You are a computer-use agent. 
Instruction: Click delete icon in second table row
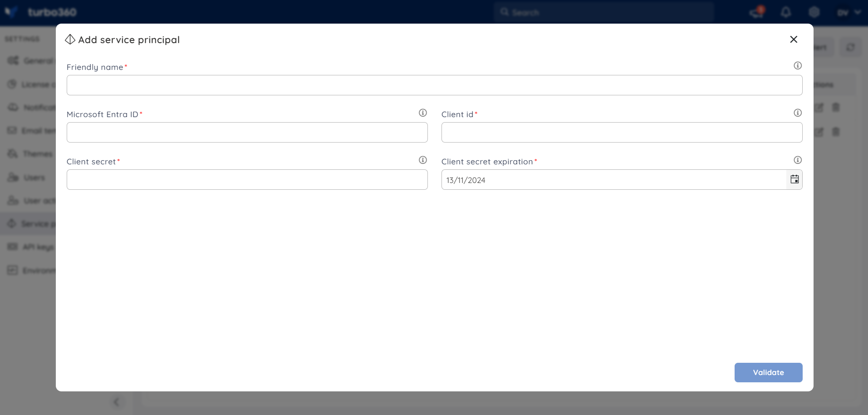(835, 132)
